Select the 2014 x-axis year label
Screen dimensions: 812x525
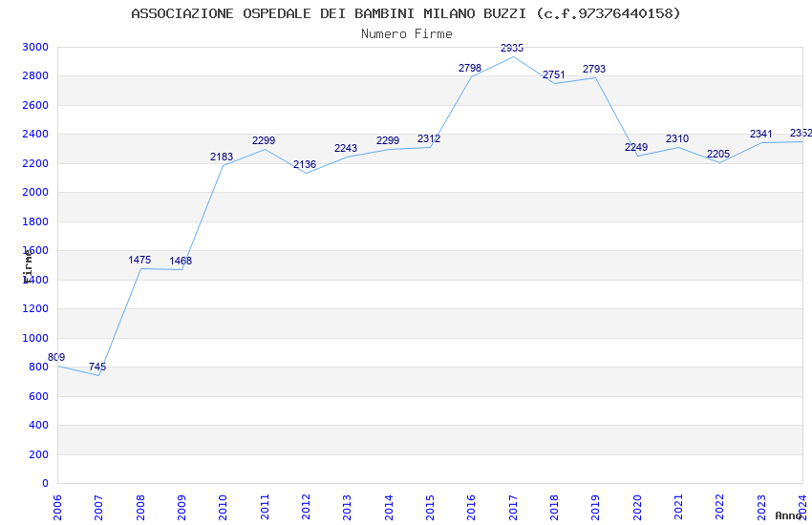pos(389,508)
